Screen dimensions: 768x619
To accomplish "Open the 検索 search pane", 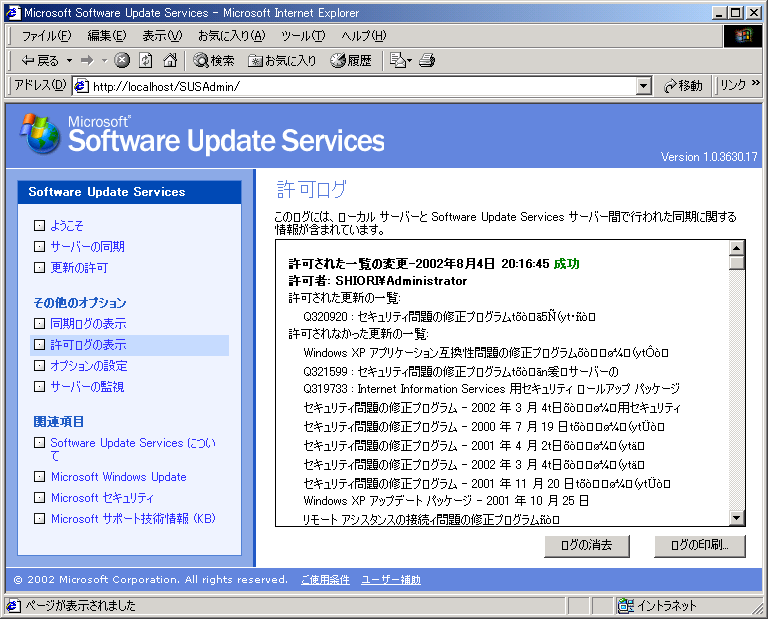I will pos(214,60).
